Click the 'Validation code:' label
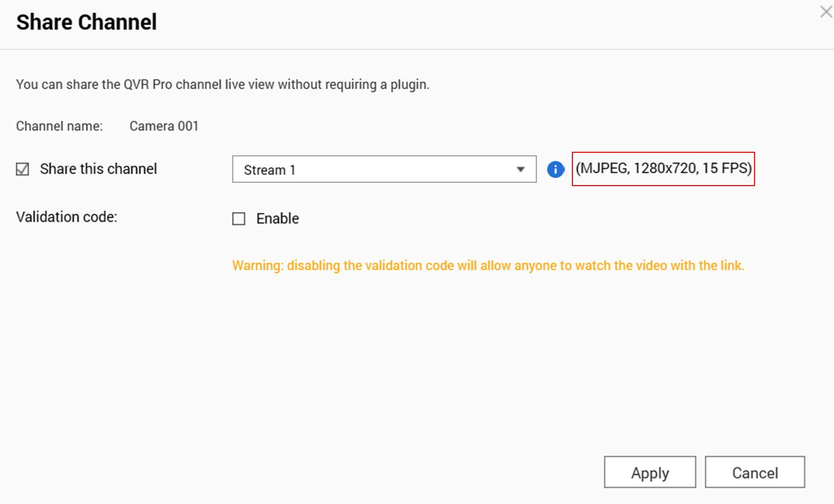This screenshot has width=834, height=504. (x=67, y=217)
